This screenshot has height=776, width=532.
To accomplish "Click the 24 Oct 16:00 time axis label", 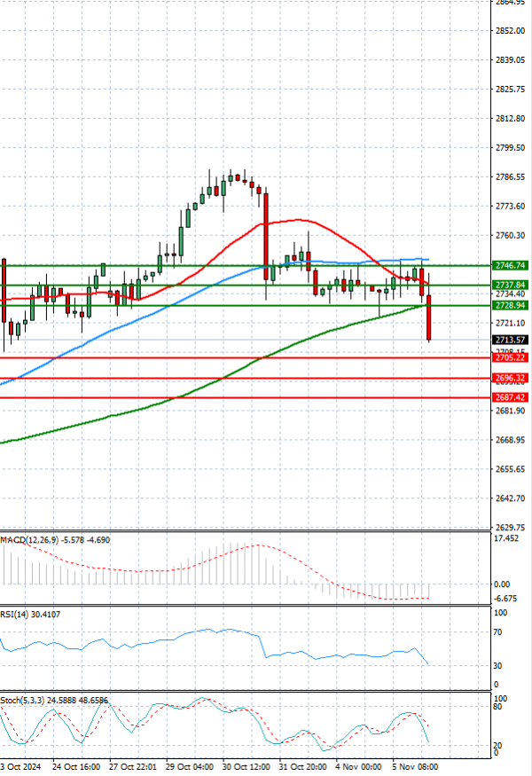I will click(76, 766).
